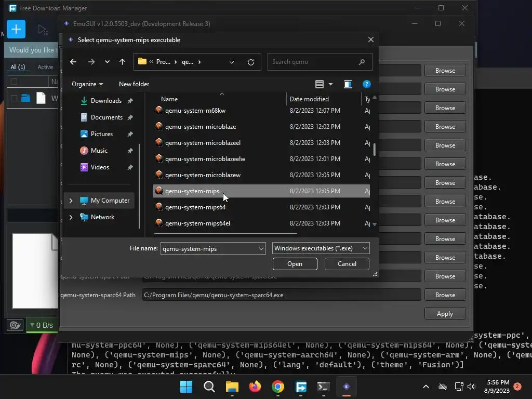This screenshot has height=399, width=532.
Task: Open the Organize menu
Action: click(x=87, y=84)
